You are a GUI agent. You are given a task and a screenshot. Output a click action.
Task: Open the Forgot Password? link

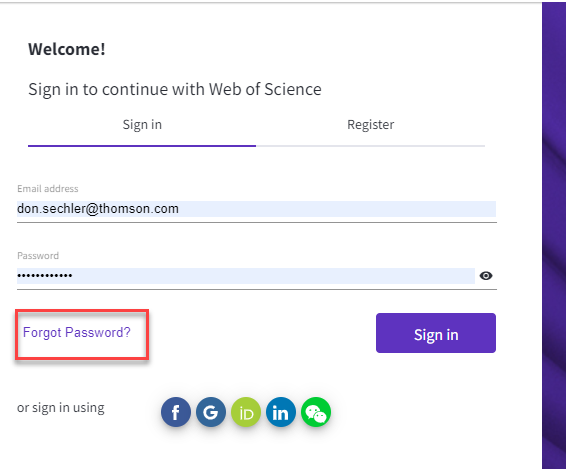coord(77,333)
